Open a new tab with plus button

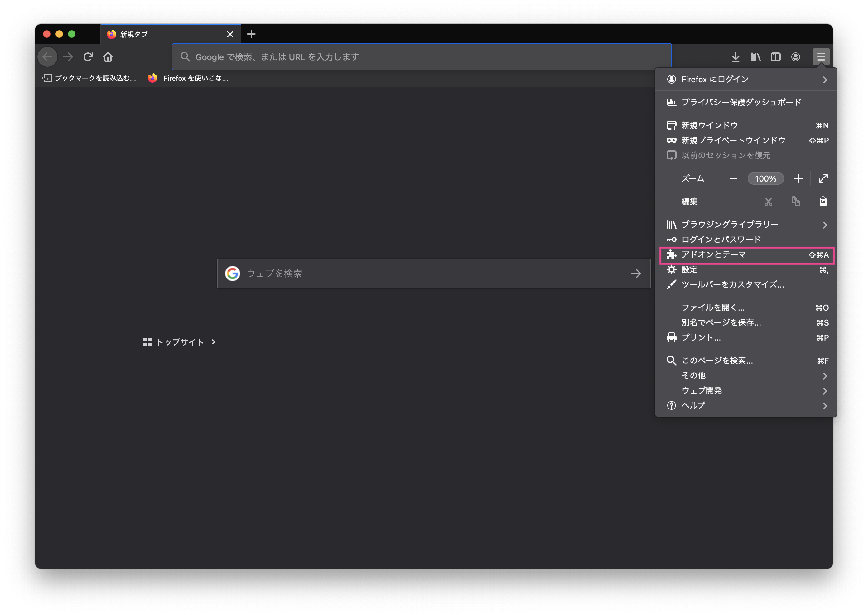tap(251, 34)
